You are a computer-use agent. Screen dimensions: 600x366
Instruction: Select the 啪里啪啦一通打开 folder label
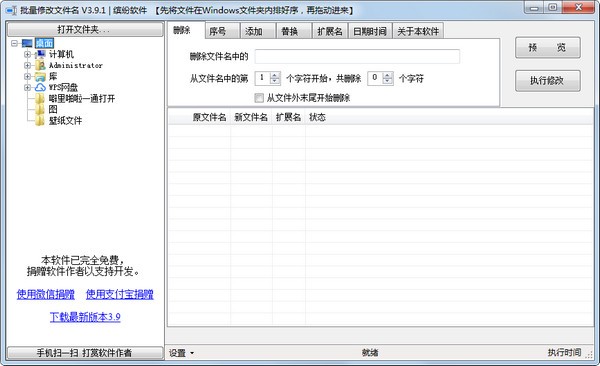[82, 99]
